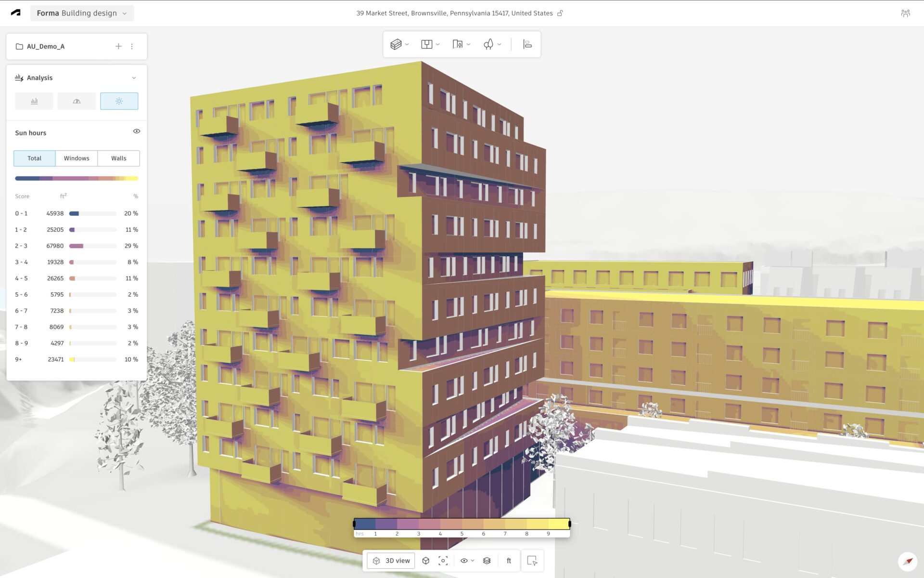This screenshot has height=578, width=924.
Task: Open the Forma Building design dropdown
Action: click(82, 13)
